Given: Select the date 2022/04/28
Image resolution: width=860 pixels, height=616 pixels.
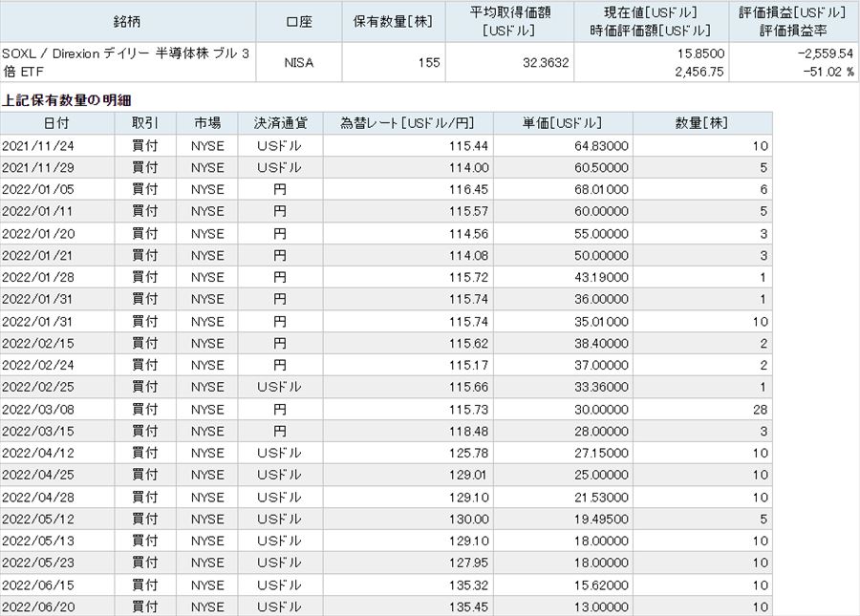Looking at the screenshot, I should [38, 498].
